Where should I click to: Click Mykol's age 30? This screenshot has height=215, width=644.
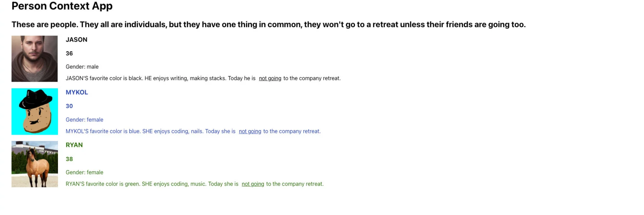click(x=69, y=106)
